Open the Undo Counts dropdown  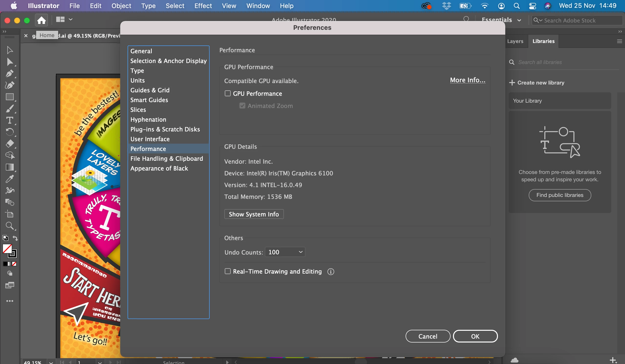coord(285,252)
